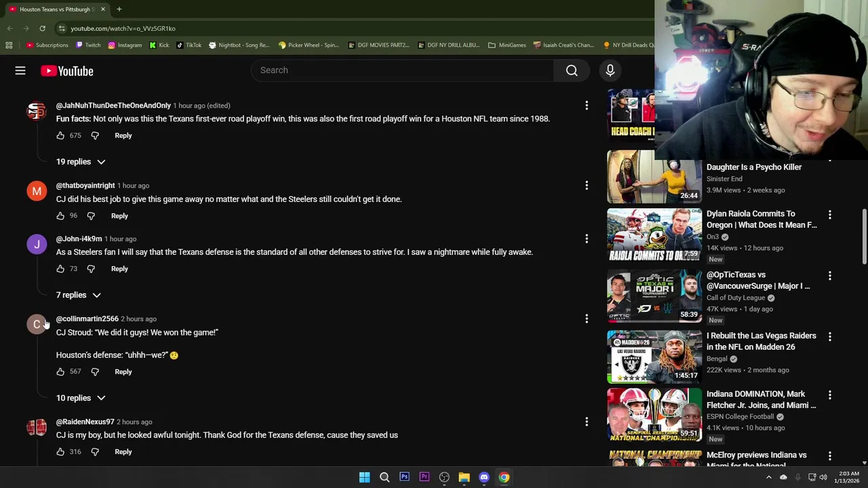Open the YouTube hamburger guide menu

(x=20, y=70)
